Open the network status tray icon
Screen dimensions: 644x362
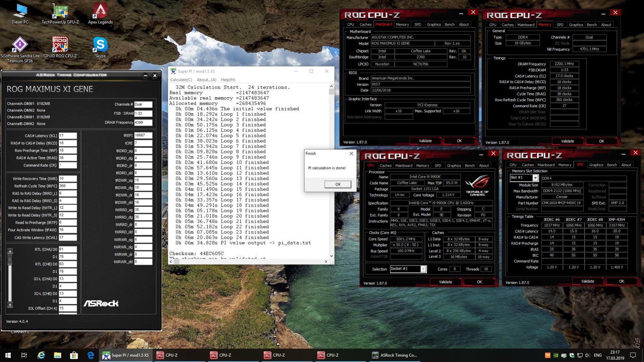pyautogui.click(x=580, y=355)
